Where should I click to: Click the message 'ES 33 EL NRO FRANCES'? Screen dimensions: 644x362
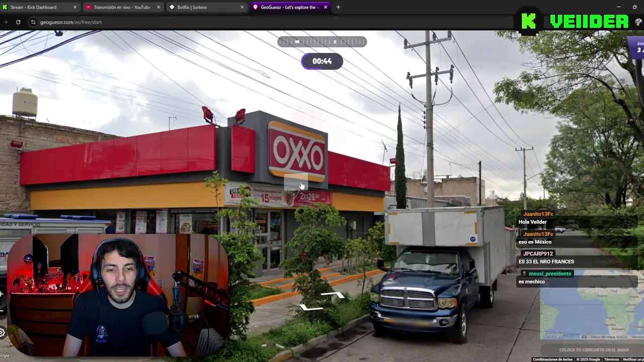click(x=546, y=261)
